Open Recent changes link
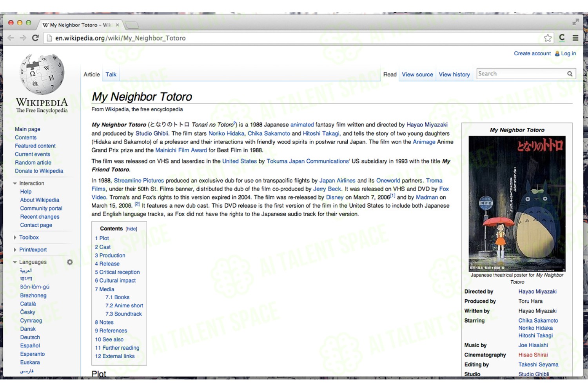This screenshot has height=392, width=588. click(40, 217)
